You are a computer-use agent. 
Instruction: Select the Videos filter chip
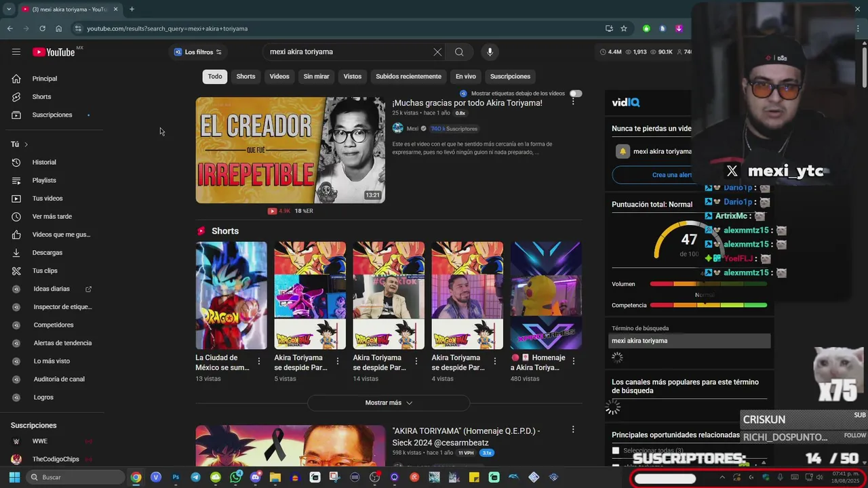click(x=279, y=77)
